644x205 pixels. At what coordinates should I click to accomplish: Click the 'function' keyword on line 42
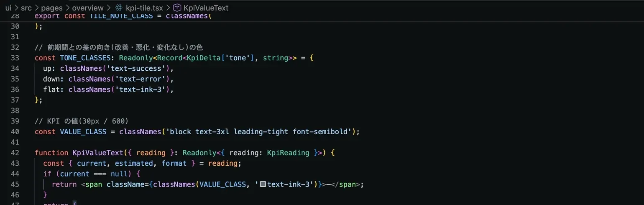(51, 153)
